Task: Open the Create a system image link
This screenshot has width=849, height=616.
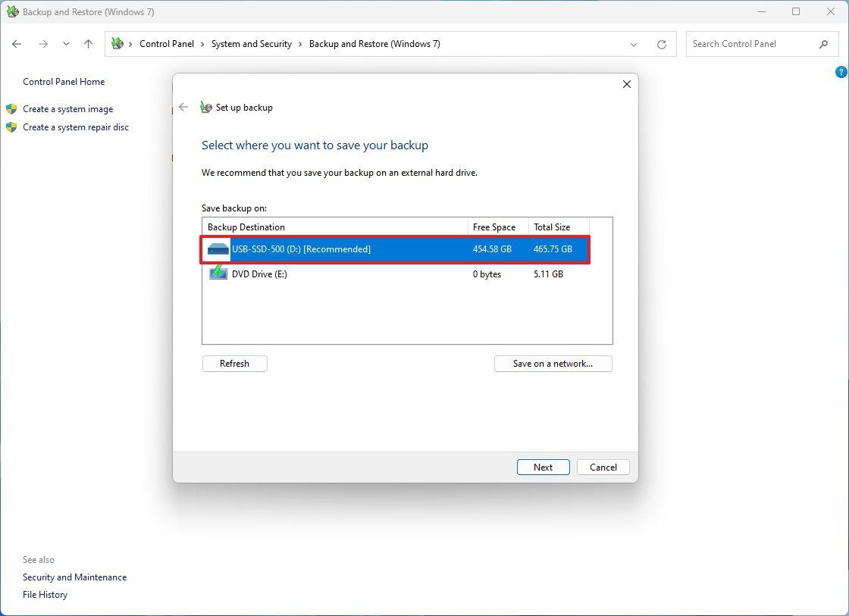Action: (67, 108)
